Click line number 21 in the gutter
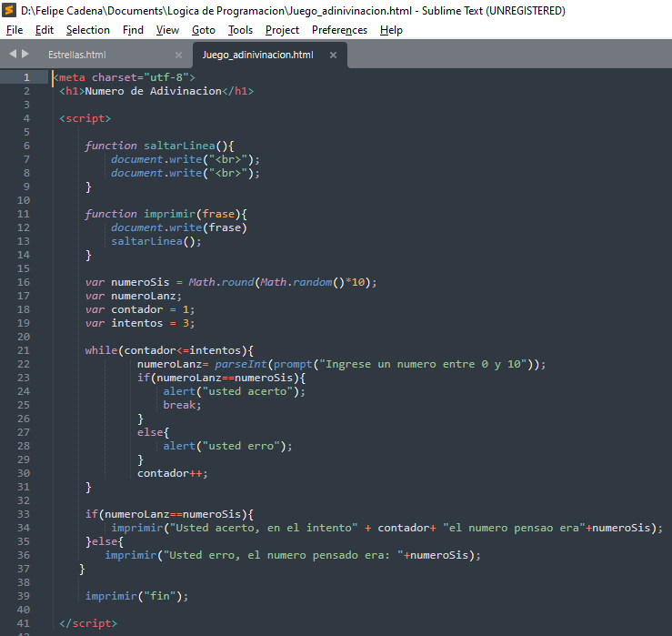The image size is (672, 636). [24, 350]
